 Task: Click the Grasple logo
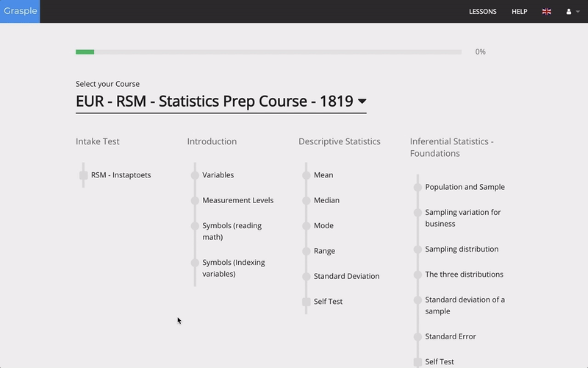tap(20, 11)
